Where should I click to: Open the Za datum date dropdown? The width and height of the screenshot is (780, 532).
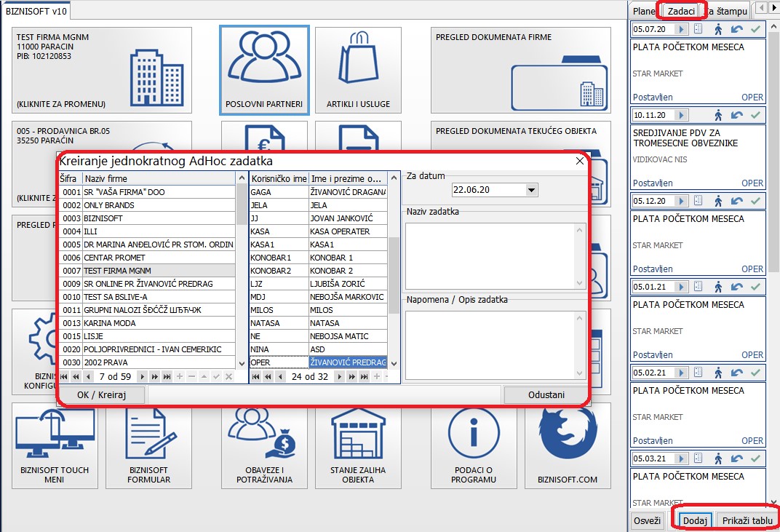coord(531,190)
